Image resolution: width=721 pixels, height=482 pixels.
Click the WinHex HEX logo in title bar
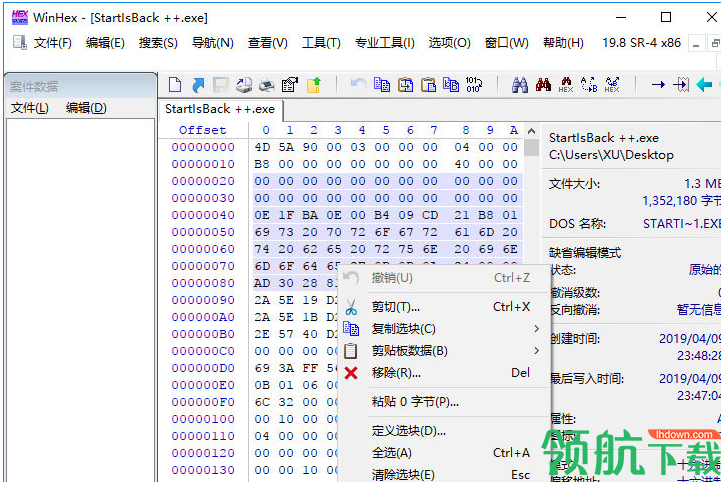[x=20, y=17]
